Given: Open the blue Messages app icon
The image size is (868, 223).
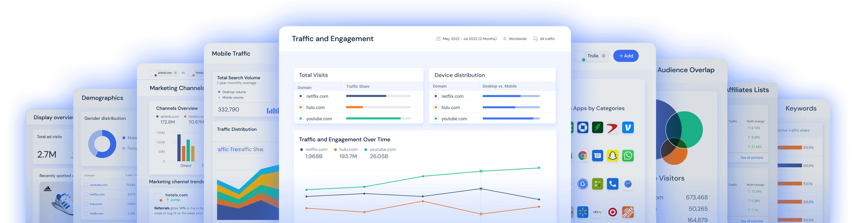Looking at the screenshot, I should 597,156.
